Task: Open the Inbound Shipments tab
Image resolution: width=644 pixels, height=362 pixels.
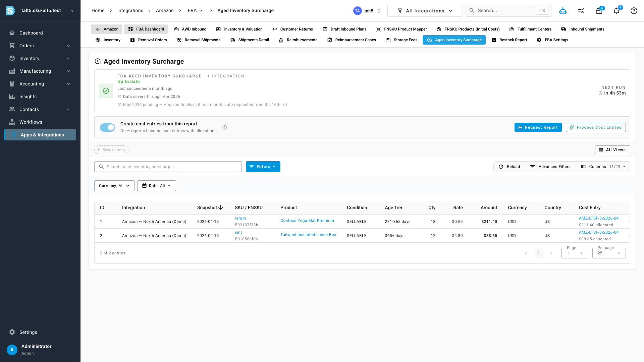Action: [x=583, y=29]
